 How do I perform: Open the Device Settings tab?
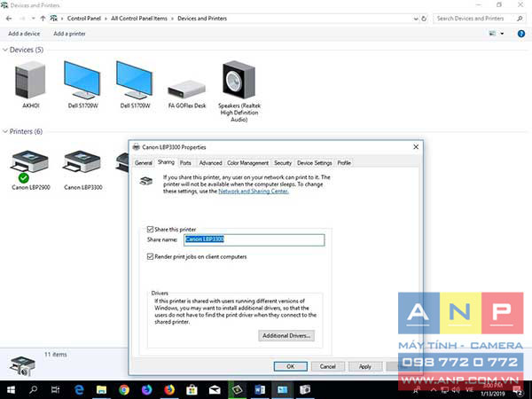[314, 163]
